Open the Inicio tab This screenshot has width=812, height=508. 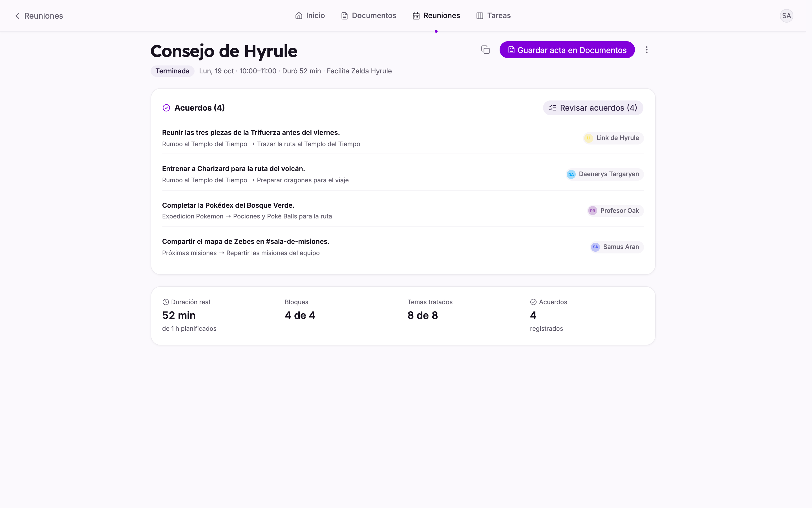[310, 16]
